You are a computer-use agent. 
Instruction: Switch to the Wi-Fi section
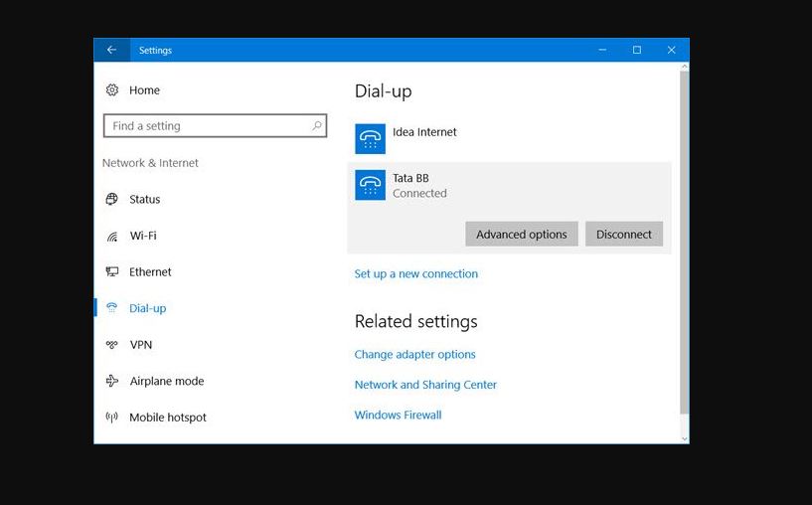(143, 236)
